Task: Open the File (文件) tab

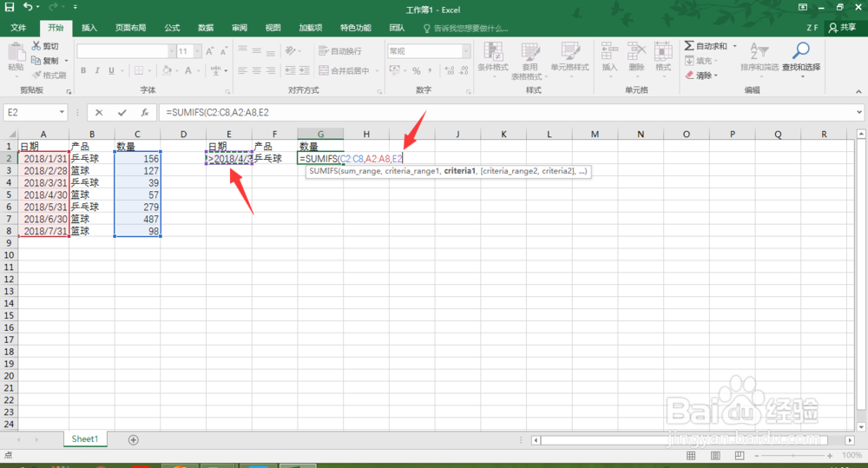Action: point(18,28)
